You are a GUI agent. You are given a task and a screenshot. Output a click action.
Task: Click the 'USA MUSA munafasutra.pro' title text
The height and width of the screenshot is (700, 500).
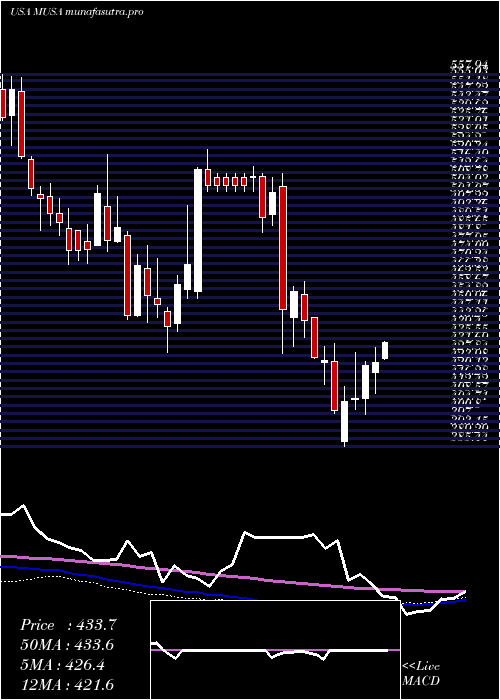[76, 12]
